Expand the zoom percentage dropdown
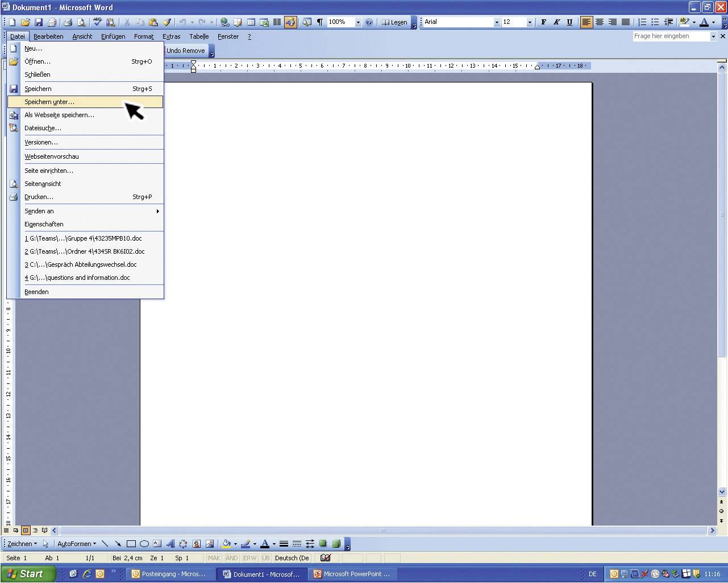Image resolution: width=728 pixels, height=583 pixels. (x=358, y=22)
